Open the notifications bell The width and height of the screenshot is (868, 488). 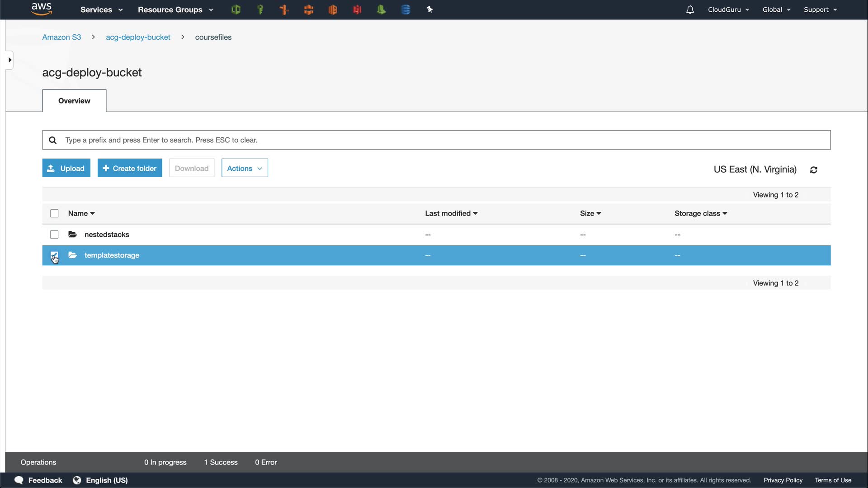pyautogui.click(x=690, y=9)
